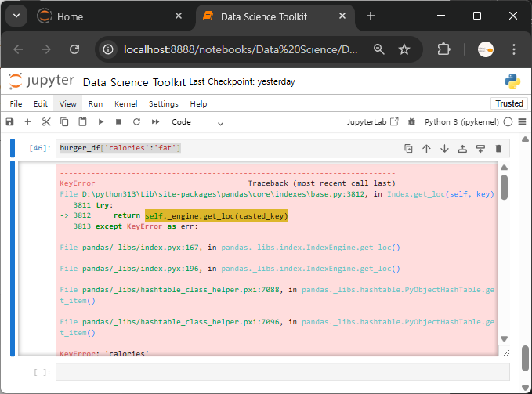Click the output area scrollbar thumb
The height and width of the screenshot is (394, 532).
[504, 187]
